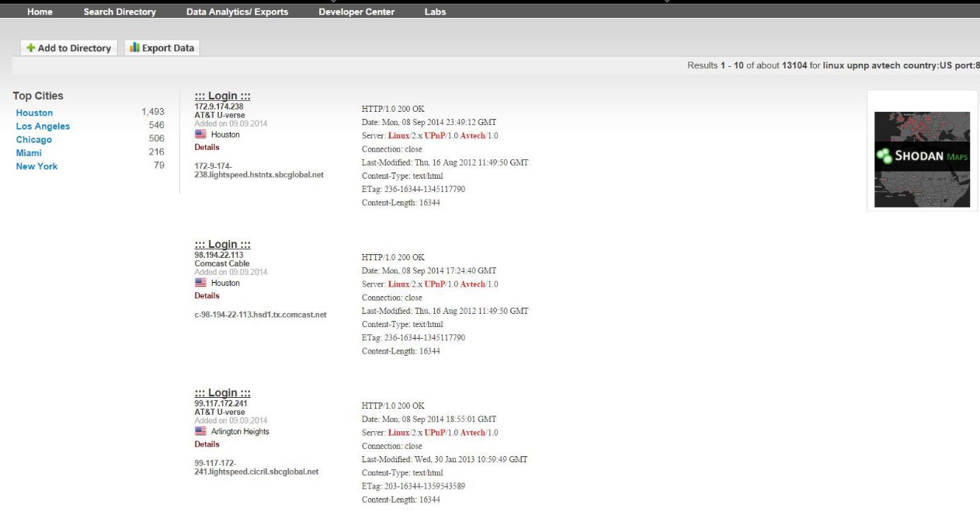Select the New York link under Top Cities

pyautogui.click(x=36, y=165)
